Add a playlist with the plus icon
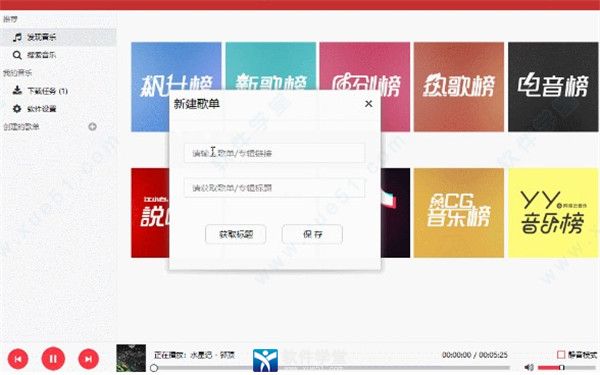Screen dimensions: 600x375 (92, 127)
